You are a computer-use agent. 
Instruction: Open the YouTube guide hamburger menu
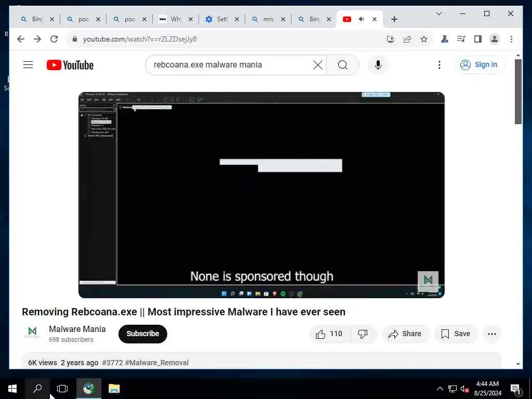pos(28,64)
